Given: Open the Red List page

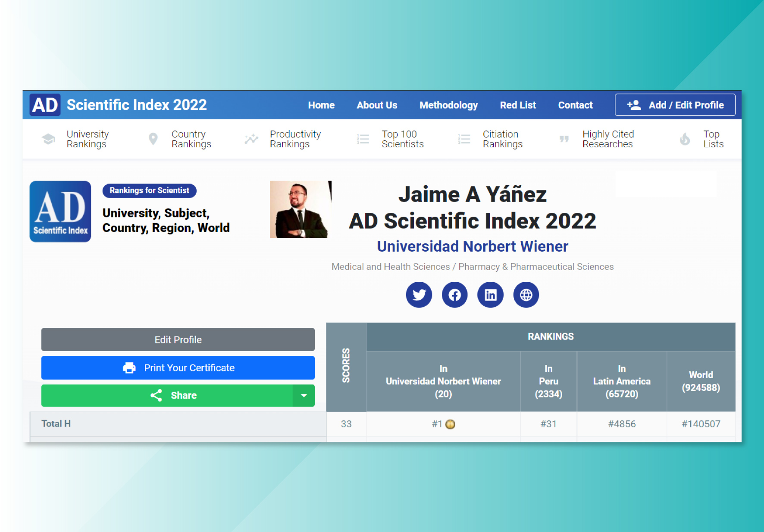Looking at the screenshot, I should (x=518, y=105).
